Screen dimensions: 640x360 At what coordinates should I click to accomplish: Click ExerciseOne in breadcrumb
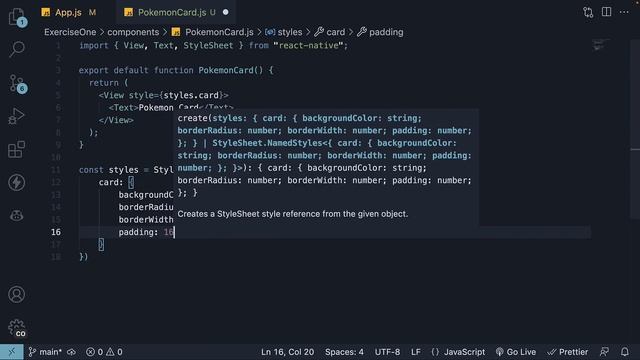pos(70,32)
